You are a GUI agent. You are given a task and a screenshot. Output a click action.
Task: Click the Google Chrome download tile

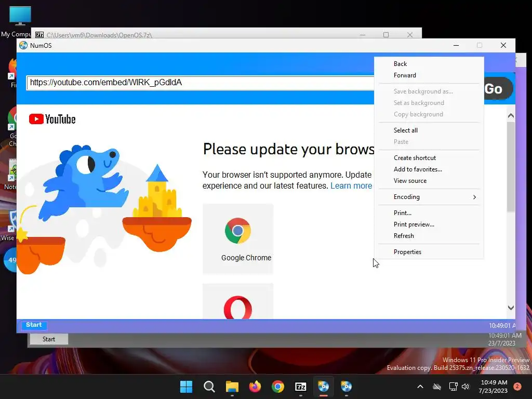click(238, 239)
